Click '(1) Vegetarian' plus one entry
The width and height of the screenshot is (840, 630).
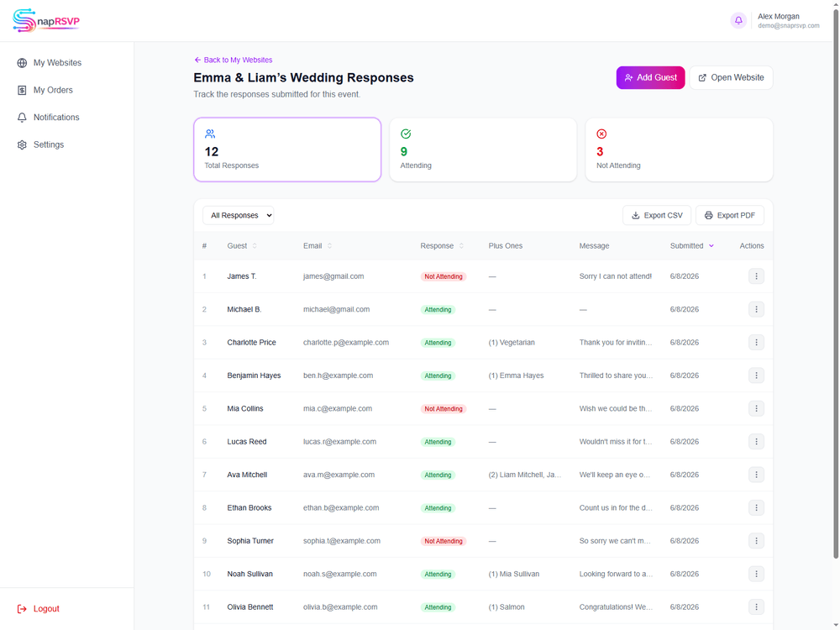coord(511,343)
